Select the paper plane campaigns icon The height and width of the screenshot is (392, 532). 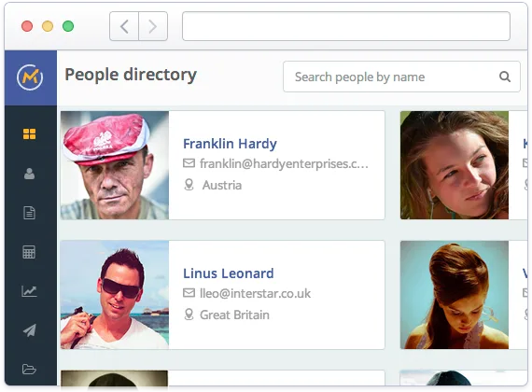[x=30, y=330]
